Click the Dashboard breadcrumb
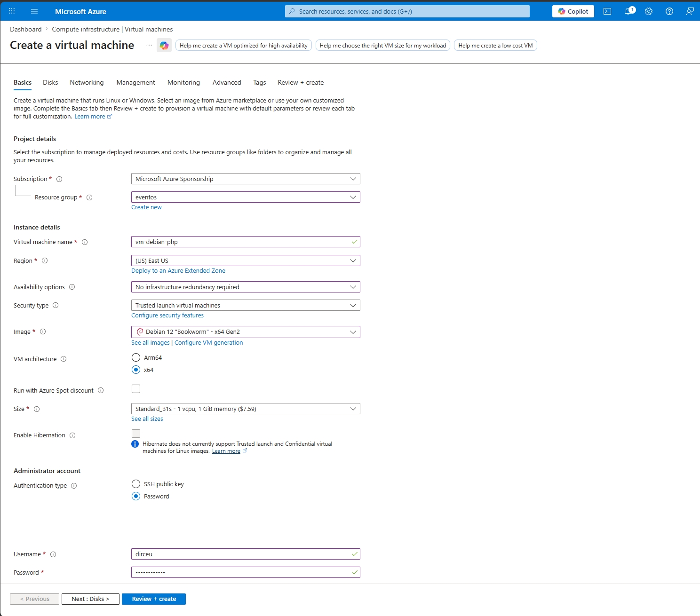This screenshot has height=616, width=700. [26, 29]
